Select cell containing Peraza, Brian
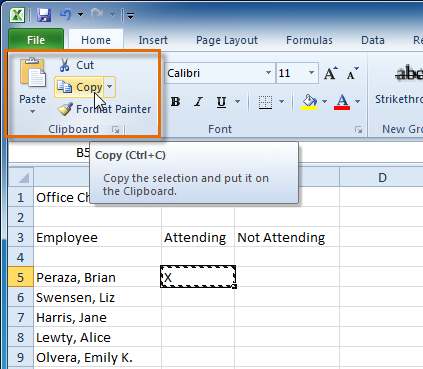This screenshot has width=423, height=369. click(x=97, y=277)
